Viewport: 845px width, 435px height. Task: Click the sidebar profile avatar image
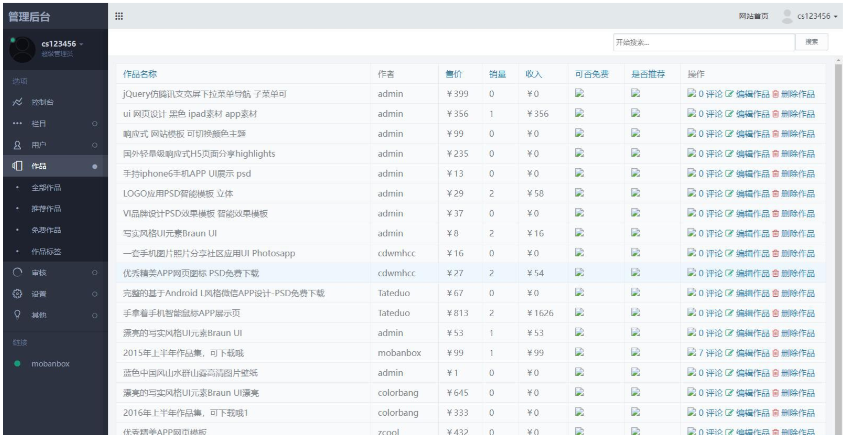coord(21,48)
